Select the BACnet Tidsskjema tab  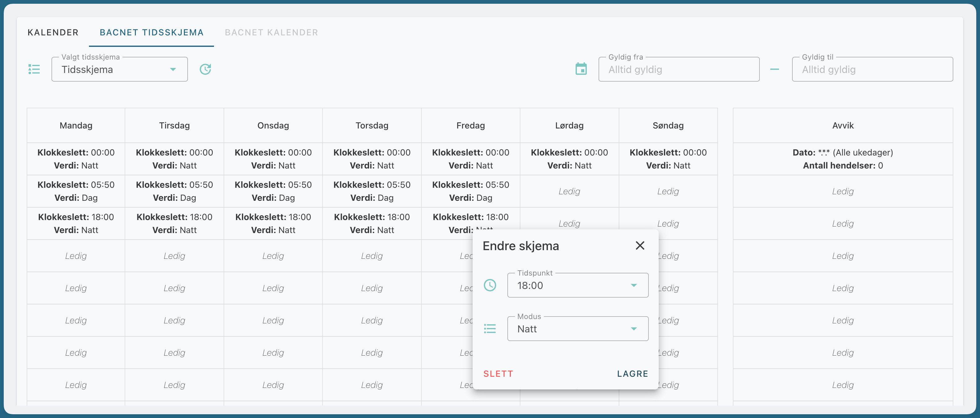(x=151, y=32)
